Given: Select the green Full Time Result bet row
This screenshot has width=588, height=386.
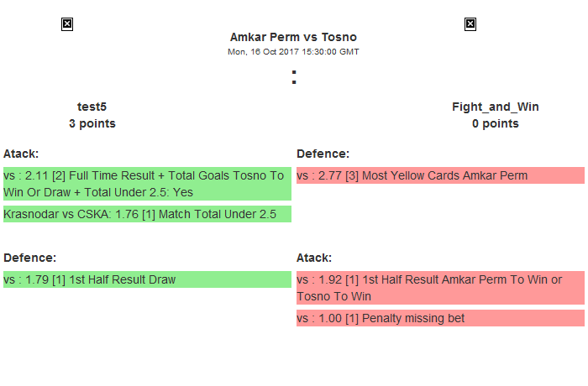Looking at the screenshot, I should (147, 184).
